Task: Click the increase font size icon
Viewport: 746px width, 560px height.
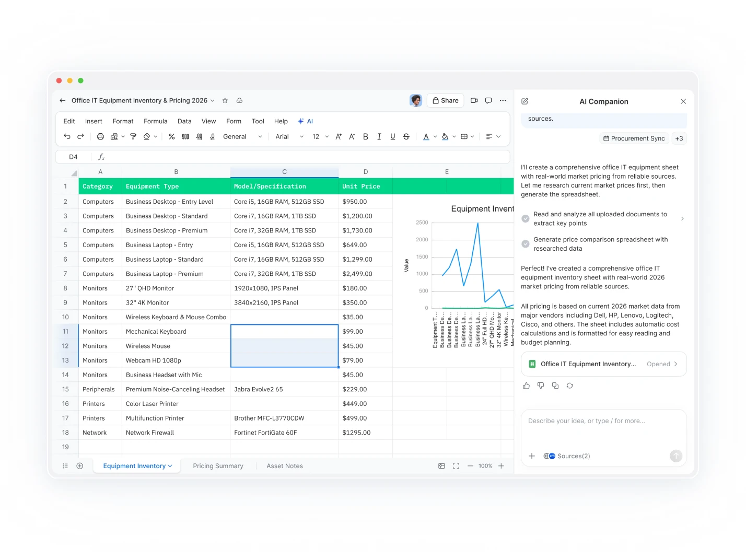Action: tap(339, 136)
